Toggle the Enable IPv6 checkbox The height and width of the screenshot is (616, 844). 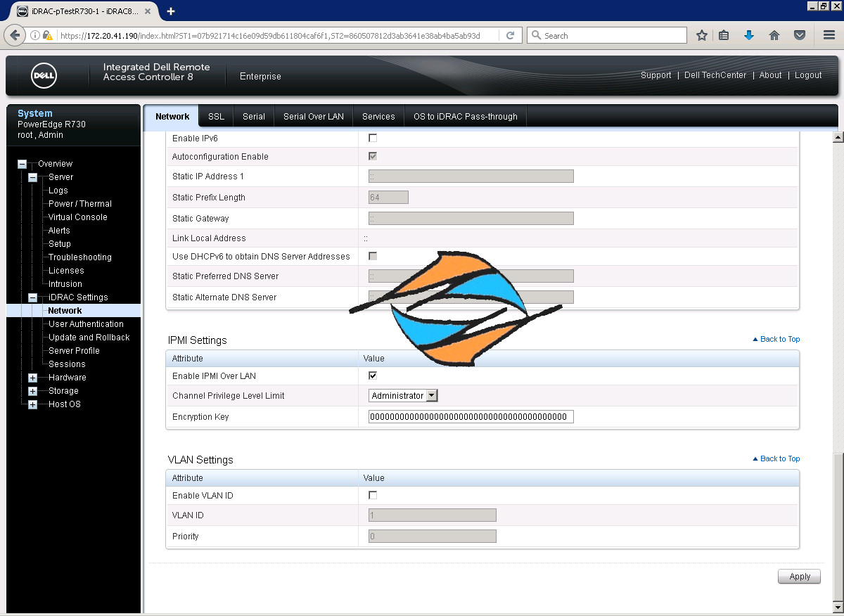point(373,138)
